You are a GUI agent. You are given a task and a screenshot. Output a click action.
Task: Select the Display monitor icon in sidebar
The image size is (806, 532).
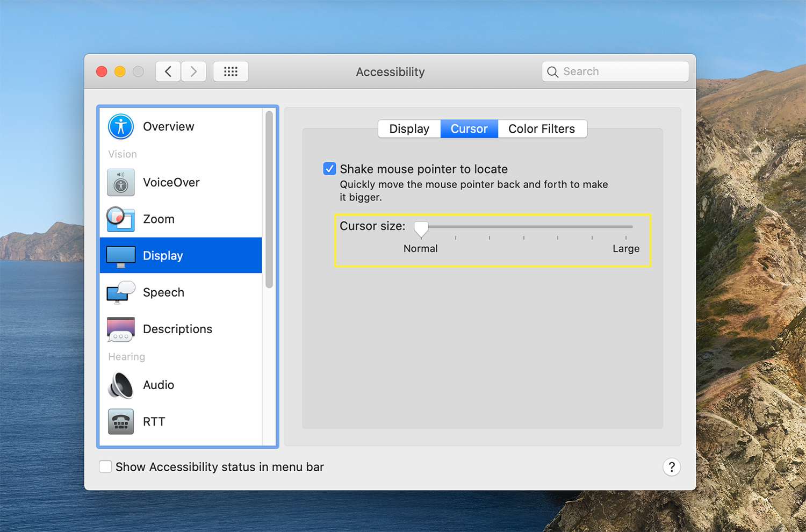121,256
